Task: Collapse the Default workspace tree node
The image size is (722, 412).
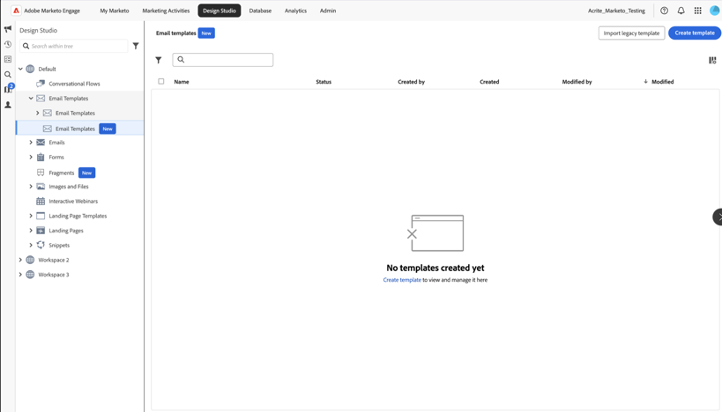Action: coord(20,69)
